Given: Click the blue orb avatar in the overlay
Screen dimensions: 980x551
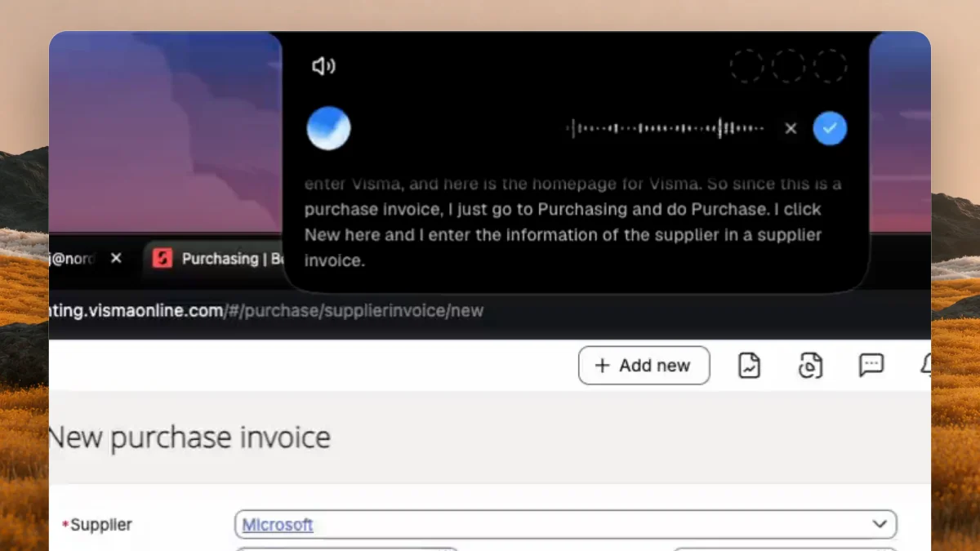Looking at the screenshot, I should click(x=328, y=128).
